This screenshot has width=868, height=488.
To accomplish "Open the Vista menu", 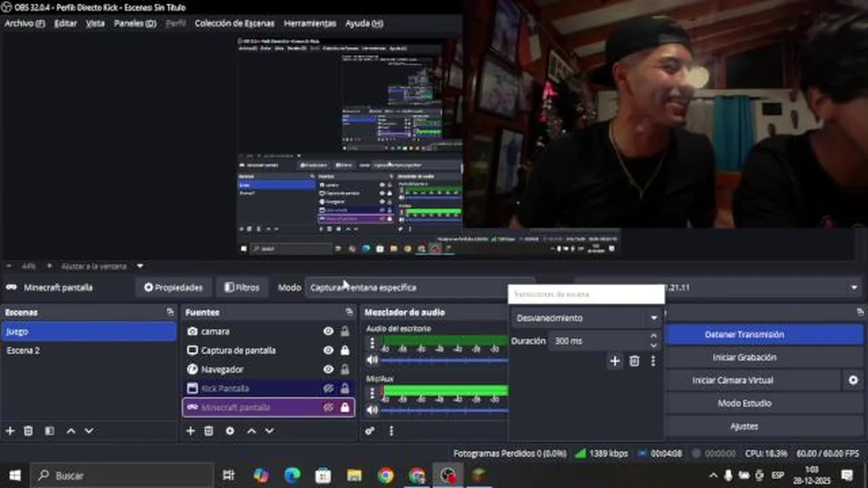I will point(96,23).
